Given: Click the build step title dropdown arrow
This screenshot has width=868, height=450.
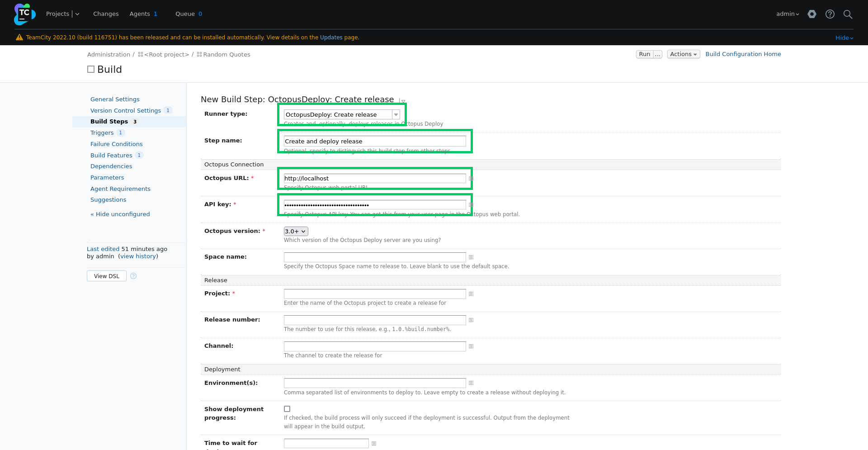Looking at the screenshot, I should tap(403, 101).
